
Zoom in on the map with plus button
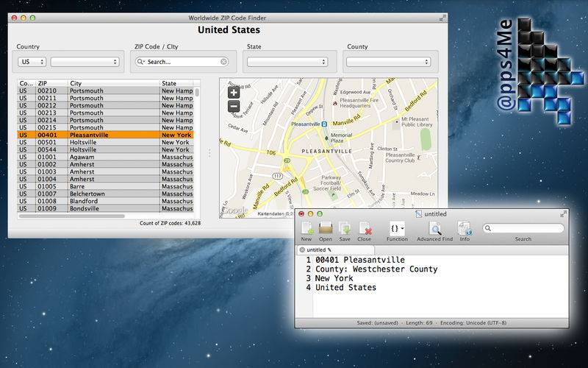(x=234, y=93)
